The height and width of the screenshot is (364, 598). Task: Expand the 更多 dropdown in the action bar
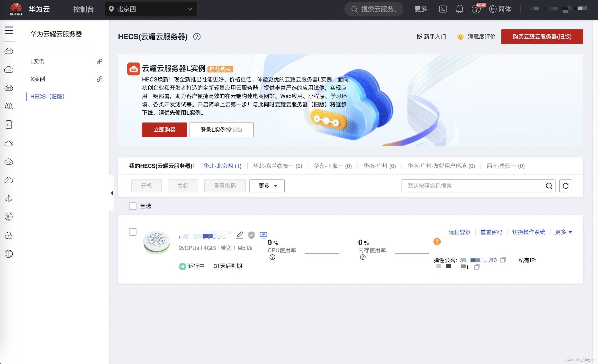point(267,186)
